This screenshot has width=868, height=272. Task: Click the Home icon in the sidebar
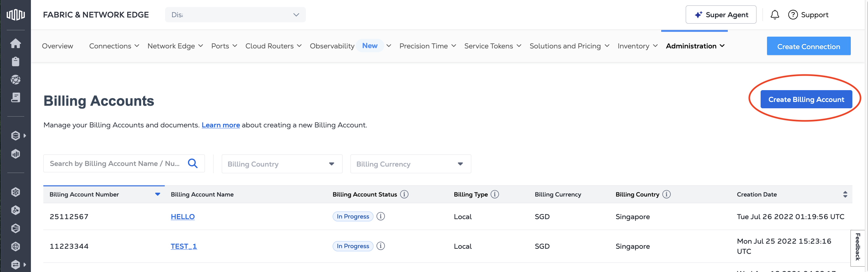(x=16, y=43)
